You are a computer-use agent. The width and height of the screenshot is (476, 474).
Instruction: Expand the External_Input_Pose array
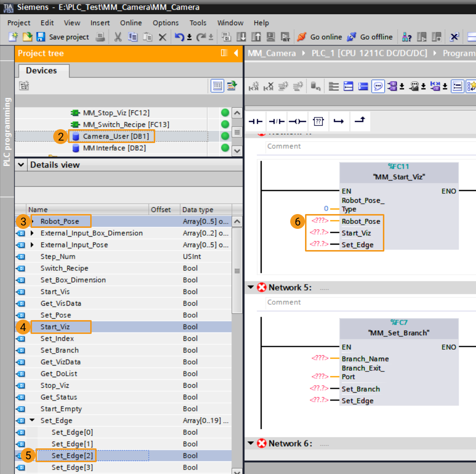coord(33,245)
